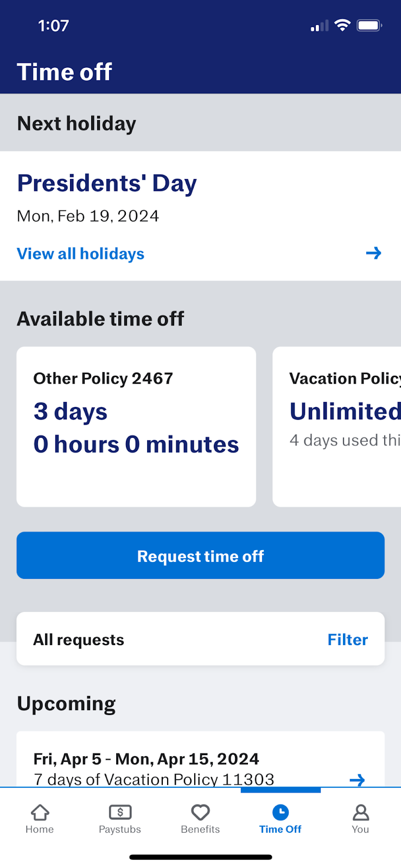Open the Paystubs dollar icon

120,812
